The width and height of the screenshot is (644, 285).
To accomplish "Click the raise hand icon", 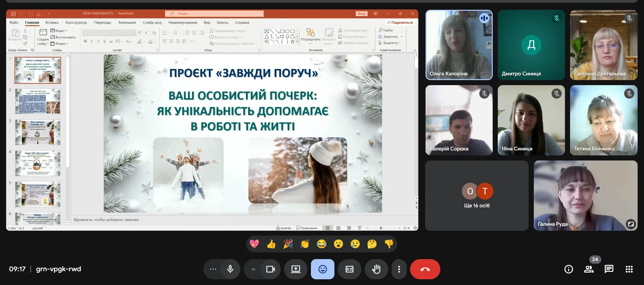I will [376, 269].
